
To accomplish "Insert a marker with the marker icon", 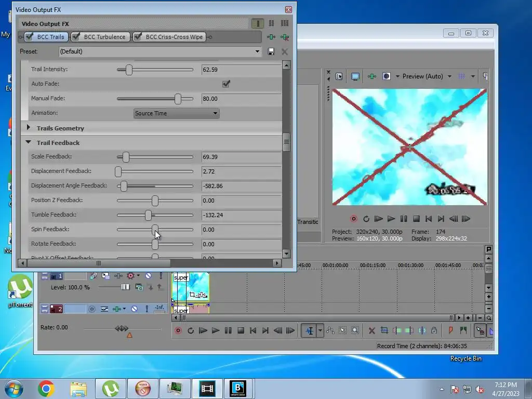I will click(x=450, y=330).
